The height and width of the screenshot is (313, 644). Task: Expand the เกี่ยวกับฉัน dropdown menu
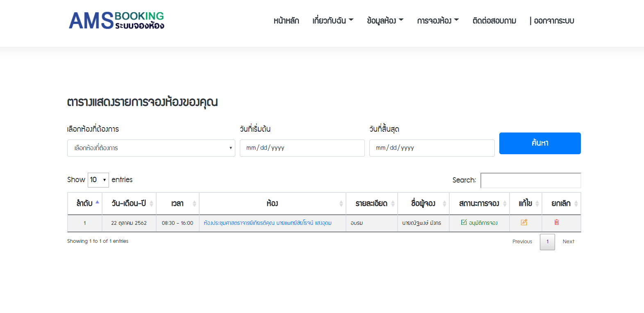coord(333,21)
